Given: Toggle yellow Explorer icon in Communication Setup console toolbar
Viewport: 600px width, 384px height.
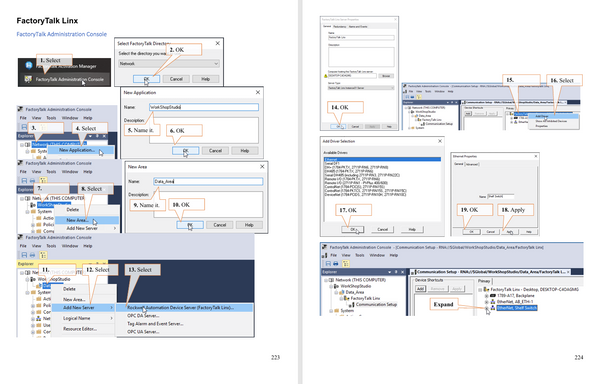Looking at the screenshot, I should click(346, 263).
